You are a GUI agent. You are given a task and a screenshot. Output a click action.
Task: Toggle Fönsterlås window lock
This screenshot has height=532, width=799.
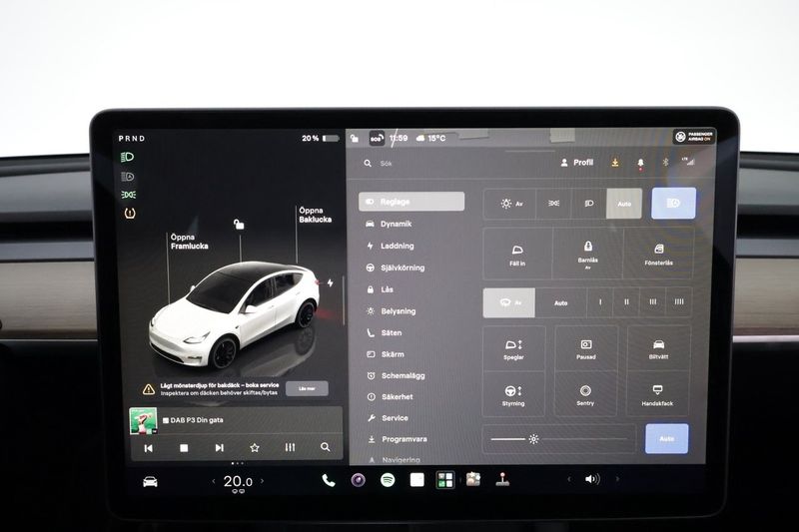click(x=658, y=255)
